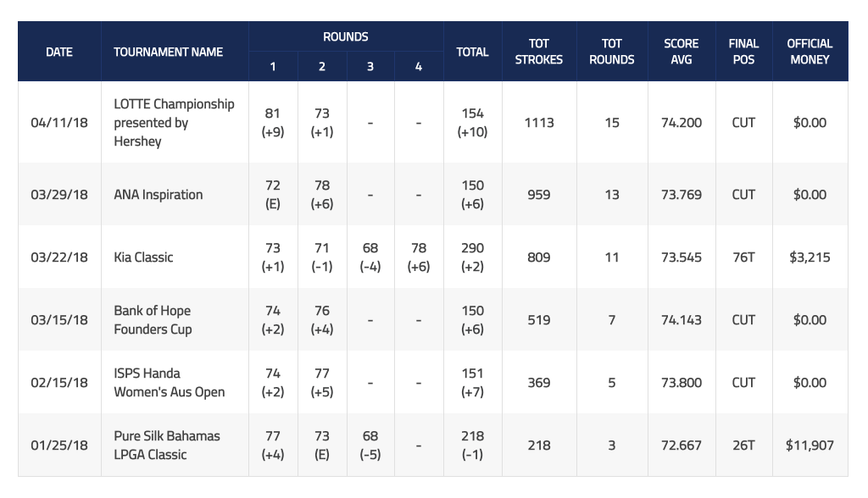Click the TOURNAMENT NAME column header
This screenshot has width=868, height=498.
coord(169,52)
